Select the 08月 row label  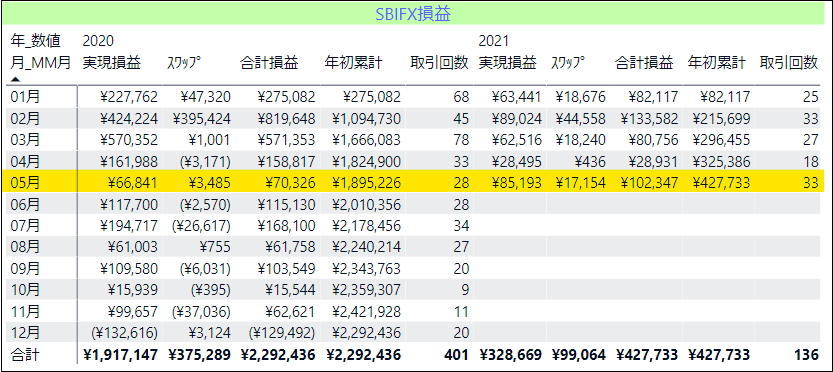26,247
